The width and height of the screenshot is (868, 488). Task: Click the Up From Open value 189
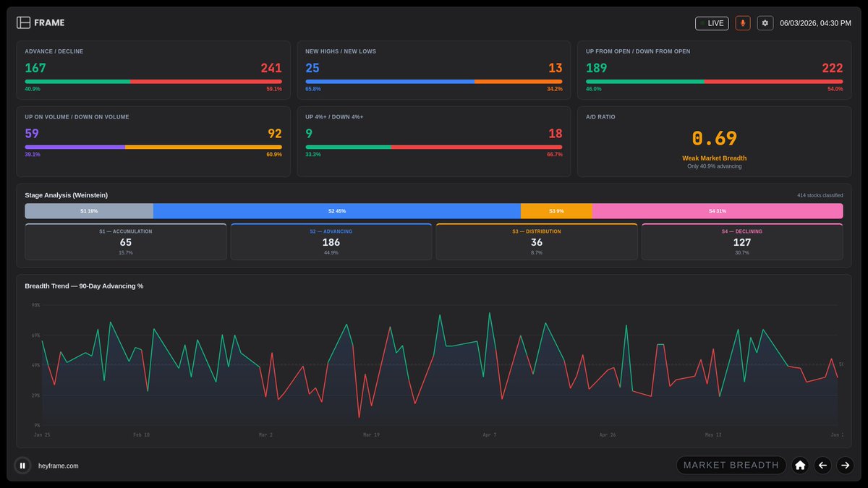pyautogui.click(x=597, y=68)
